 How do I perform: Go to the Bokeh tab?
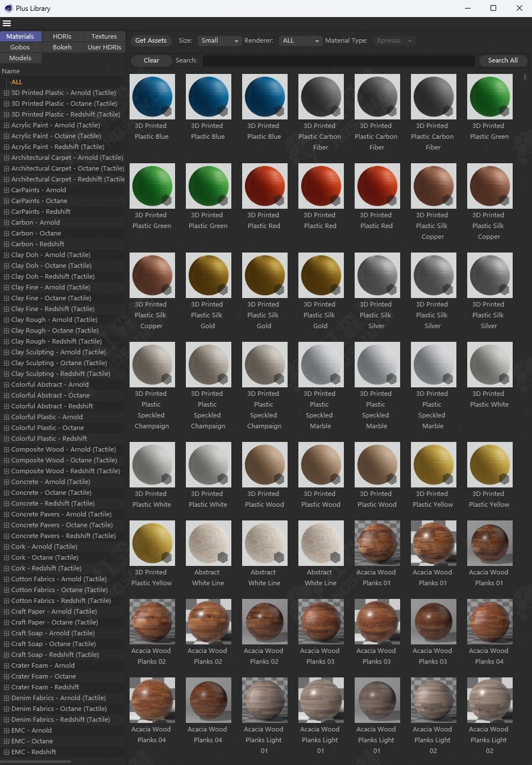point(62,47)
